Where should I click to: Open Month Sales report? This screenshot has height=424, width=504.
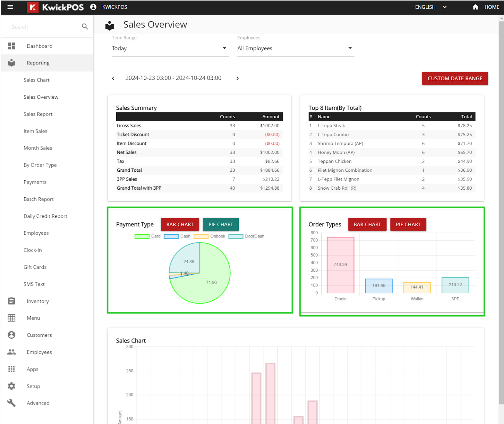tap(38, 148)
